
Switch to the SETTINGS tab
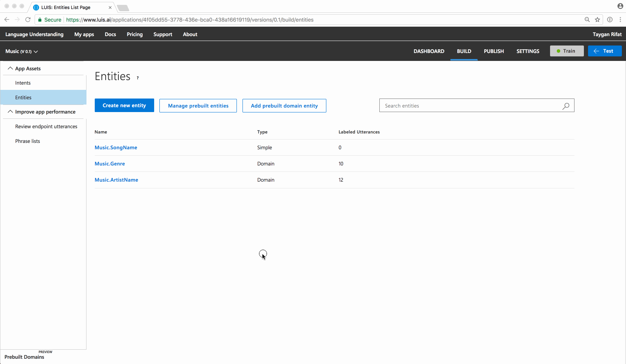(528, 51)
